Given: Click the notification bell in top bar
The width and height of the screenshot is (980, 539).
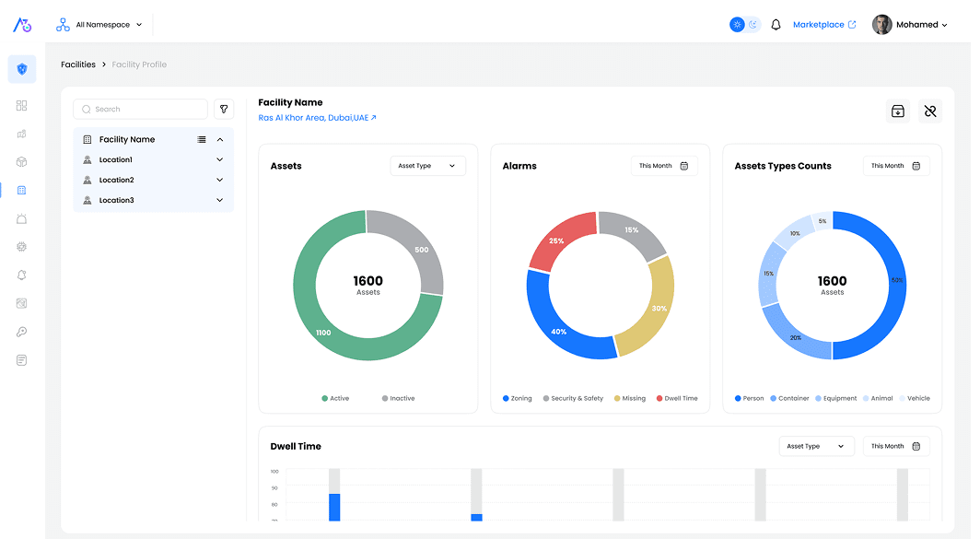Looking at the screenshot, I should tap(776, 25).
